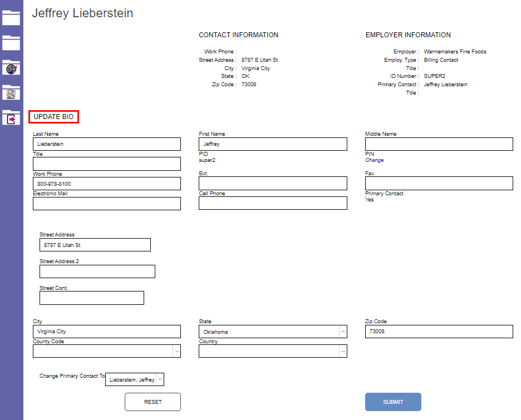Click the Electronic Mail field
Image resolution: width=521 pixels, height=420 pixels.
point(106,204)
